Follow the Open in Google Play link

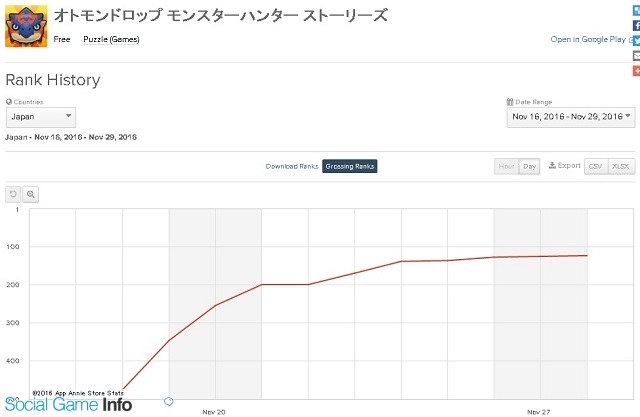click(x=588, y=40)
